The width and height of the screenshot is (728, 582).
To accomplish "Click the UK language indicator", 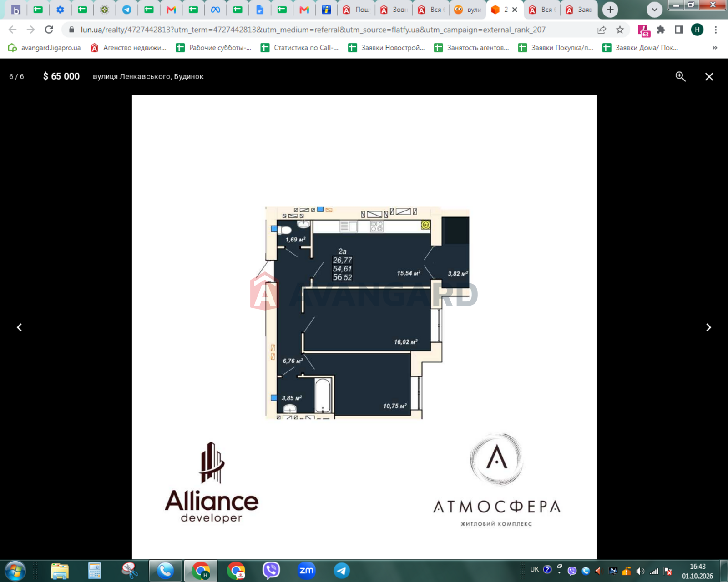I will (x=535, y=569).
